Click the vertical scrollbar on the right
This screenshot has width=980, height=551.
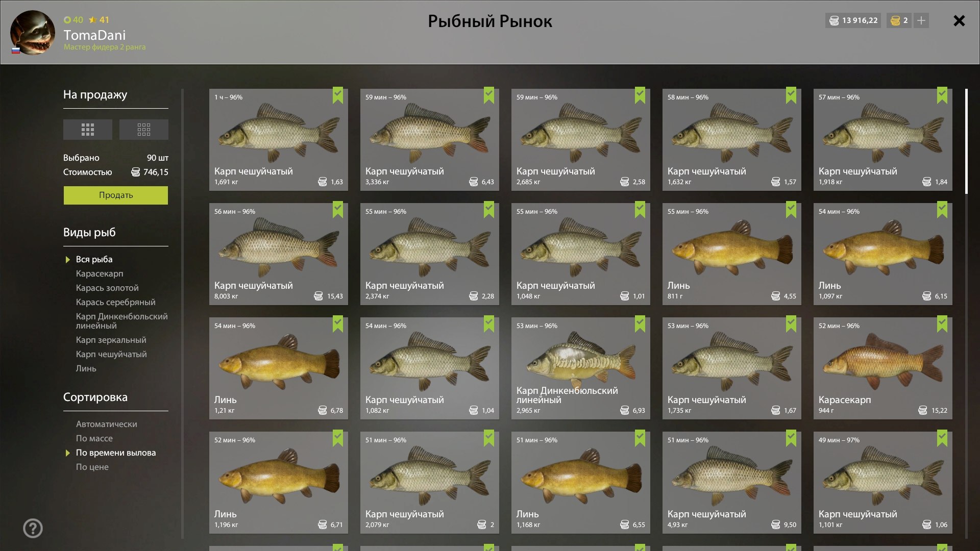[966, 141]
